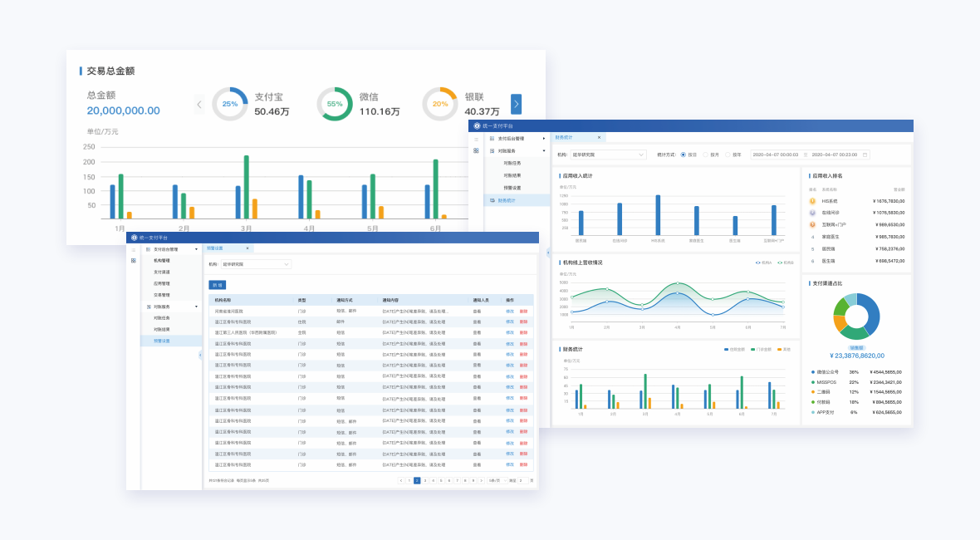The image size is (980, 540).
Task: Select the 按月 radio button
Action: (x=706, y=155)
